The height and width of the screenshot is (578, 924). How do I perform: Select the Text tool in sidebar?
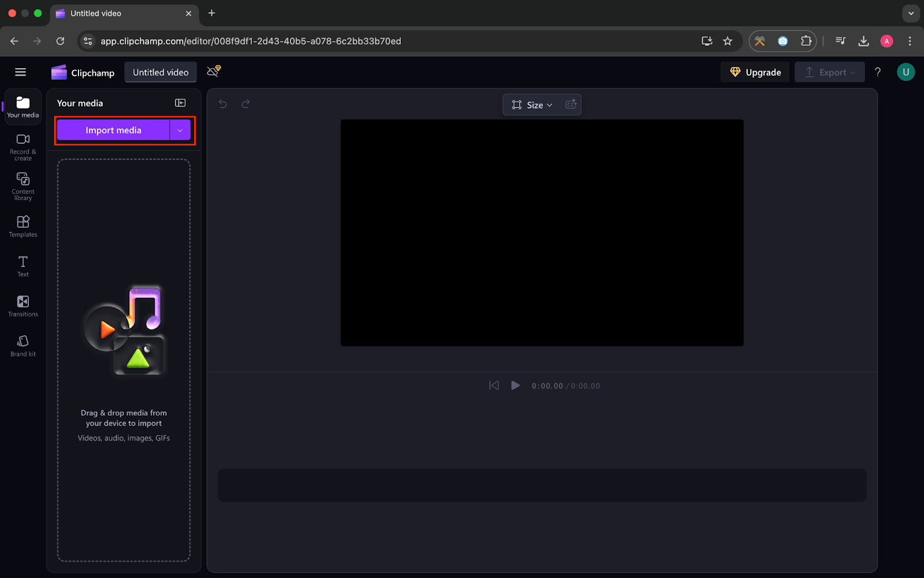tap(23, 266)
